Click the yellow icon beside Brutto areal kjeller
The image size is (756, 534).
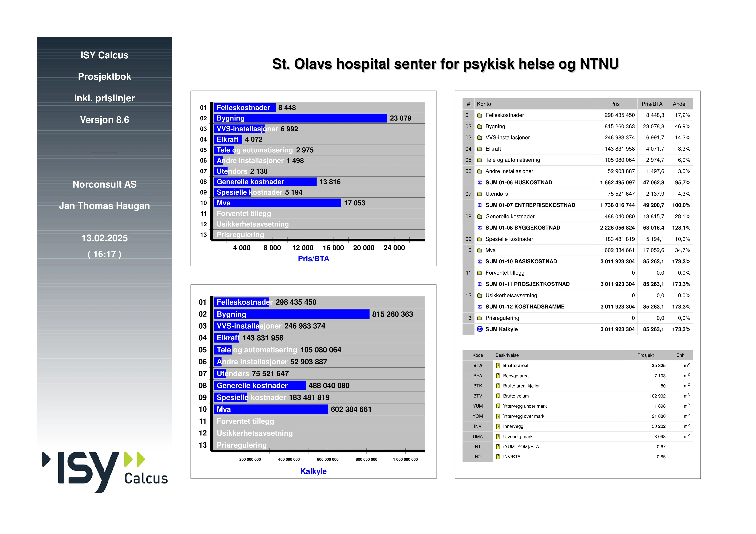coord(498,386)
